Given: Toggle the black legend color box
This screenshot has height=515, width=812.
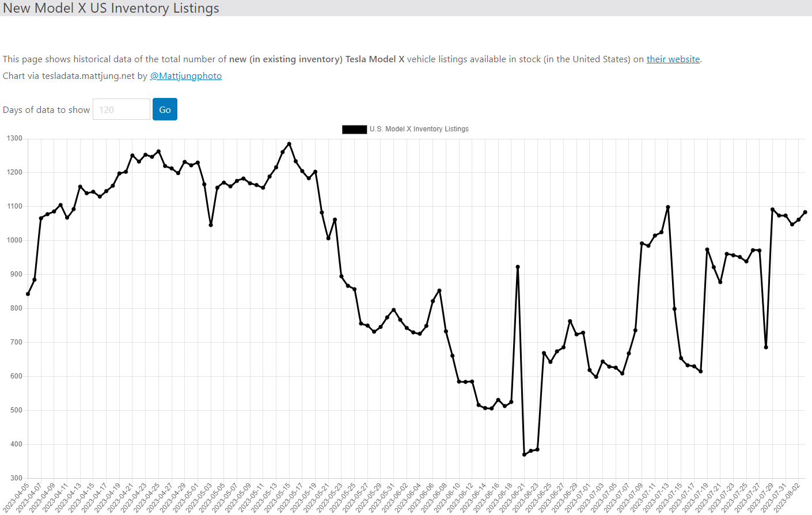Looking at the screenshot, I should (x=354, y=129).
